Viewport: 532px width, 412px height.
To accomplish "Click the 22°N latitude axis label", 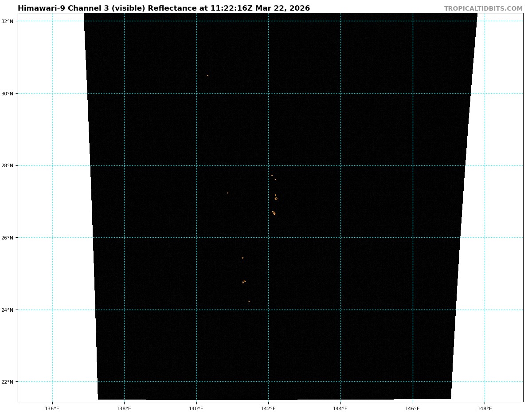I will [9, 382].
